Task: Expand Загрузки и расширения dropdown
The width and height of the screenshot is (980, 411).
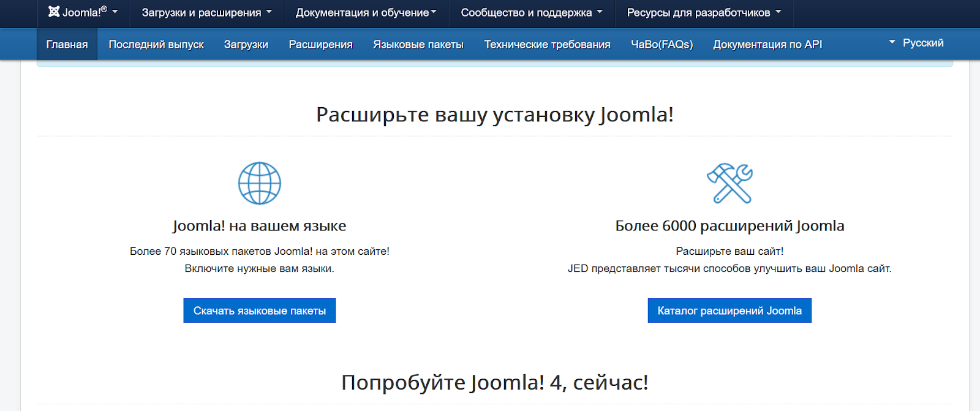Action: [x=207, y=12]
